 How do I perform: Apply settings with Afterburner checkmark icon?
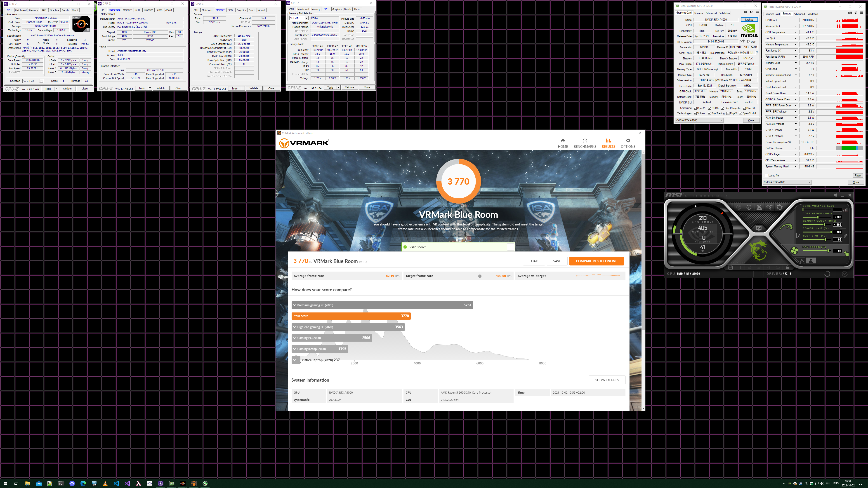coord(844,274)
